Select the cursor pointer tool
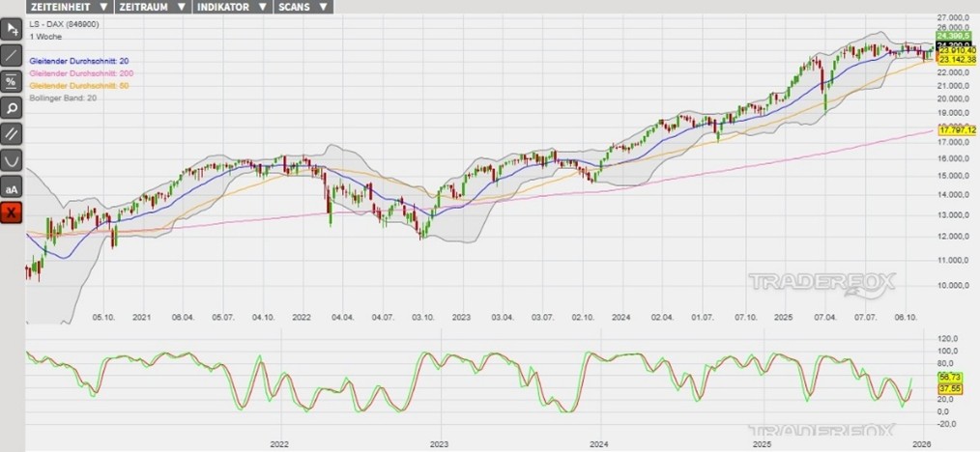This screenshot has height=452, width=980. coord(12,29)
